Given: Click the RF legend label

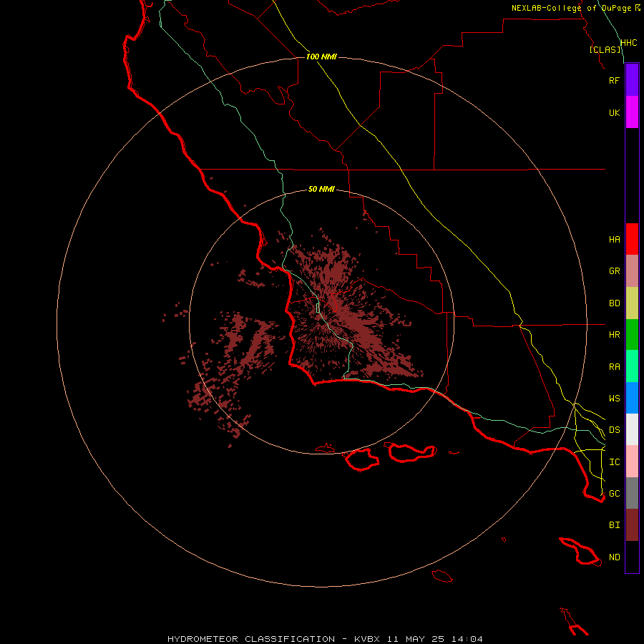Looking at the screenshot, I should [x=614, y=80].
